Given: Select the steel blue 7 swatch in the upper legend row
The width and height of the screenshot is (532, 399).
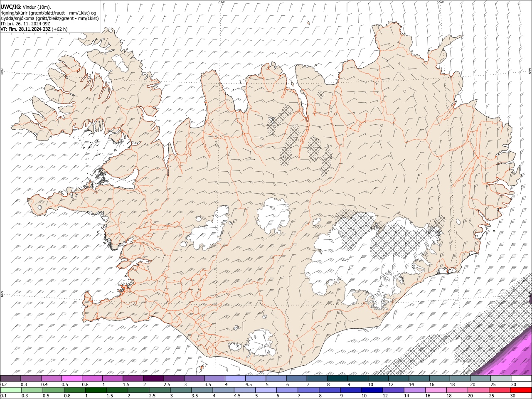Looking at the screenshot, I should tap(317, 379).
